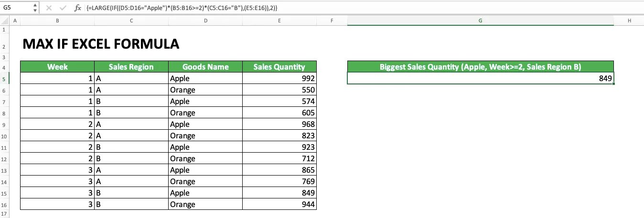
Task: Click the Insert Function fx icon
Action: pyautogui.click(x=78, y=8)
